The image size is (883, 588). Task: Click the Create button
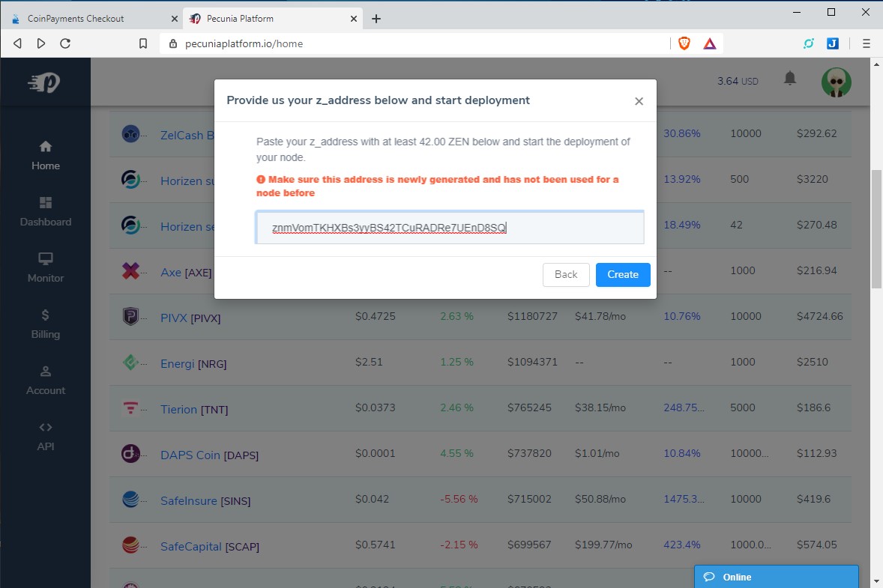pyautogui.click(x=623, y=275)
